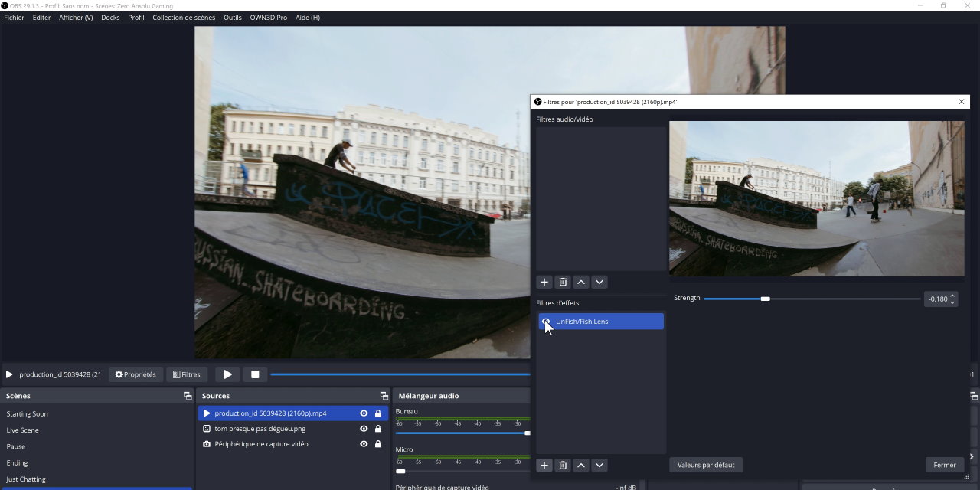Open Propriétés for the selected source
980x490 pixels.
click(136, 374)
